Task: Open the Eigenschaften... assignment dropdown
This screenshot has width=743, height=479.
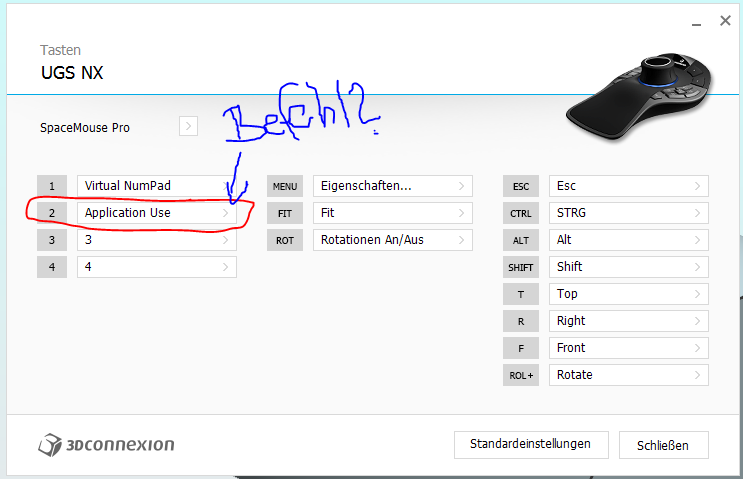Action: tap(393, 186)
